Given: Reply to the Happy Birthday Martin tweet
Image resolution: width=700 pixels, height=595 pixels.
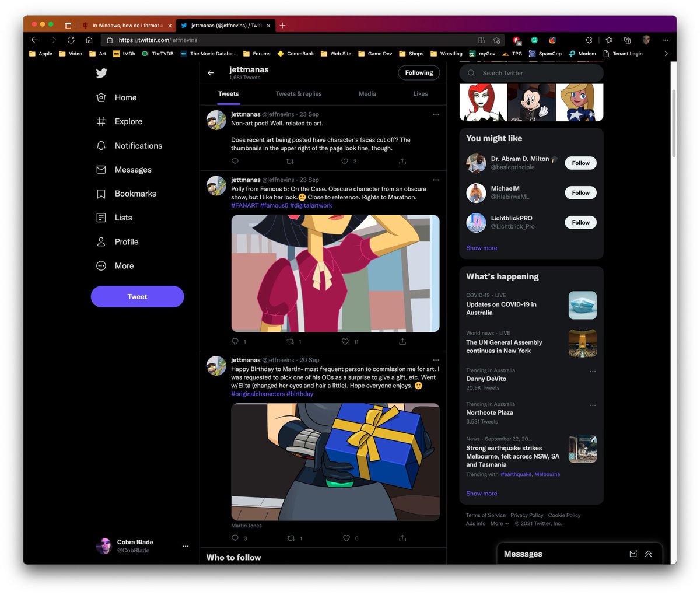Looking at the screenshot, I should click(x=235, y=538).
